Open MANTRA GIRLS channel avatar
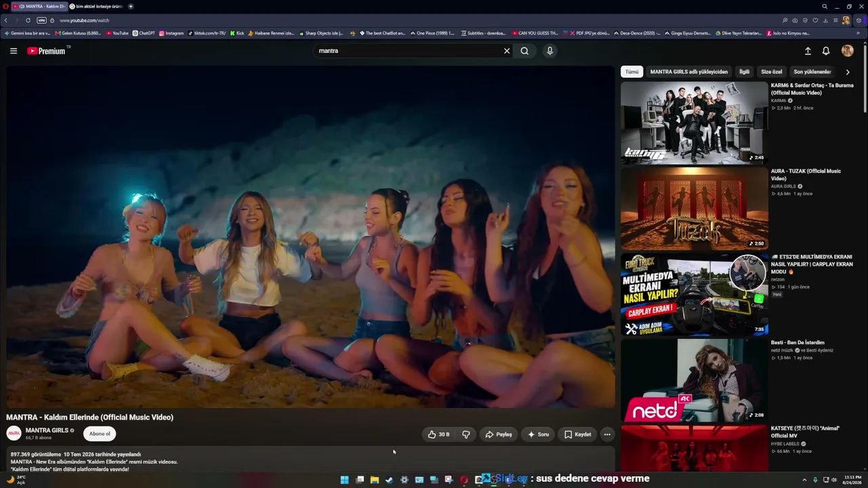Image resolution: width=868 pixels, height=488 pixels. [x=14, y=434]
